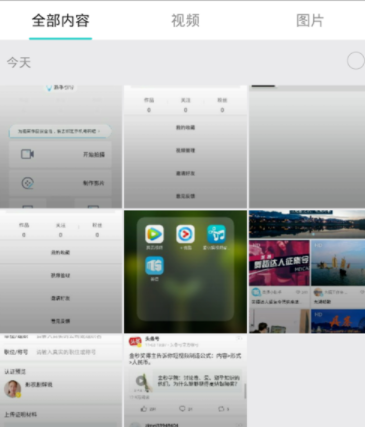The image size is (365, 427).
Task: Tap the teal music-note app icon
Action: (x=216, y=234)
